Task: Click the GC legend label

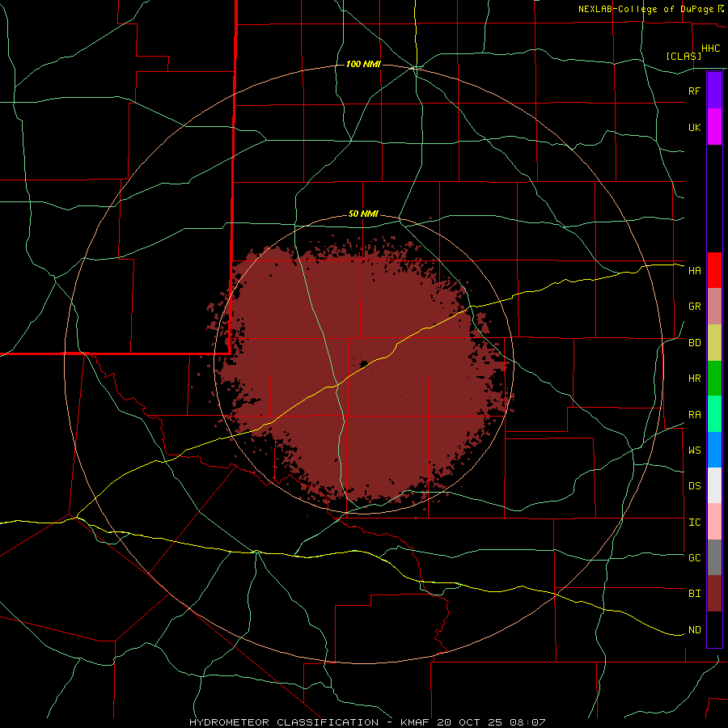Action: 694,558
